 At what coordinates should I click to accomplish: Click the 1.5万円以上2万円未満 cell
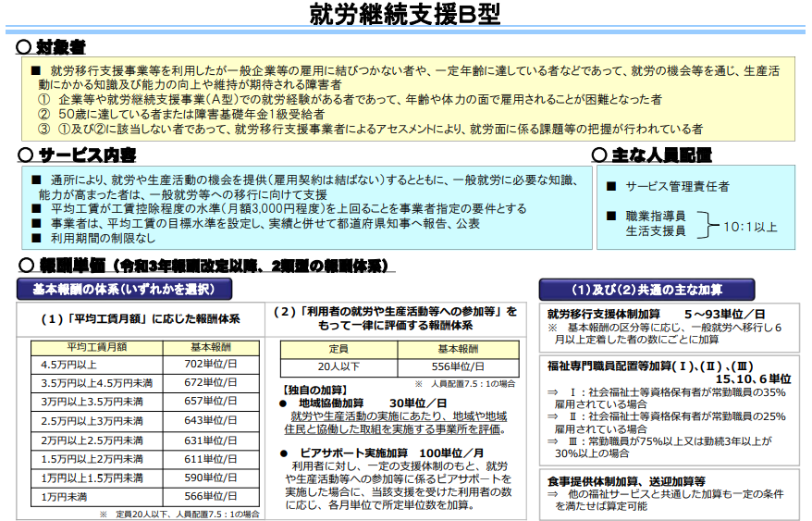pos(97,459)
